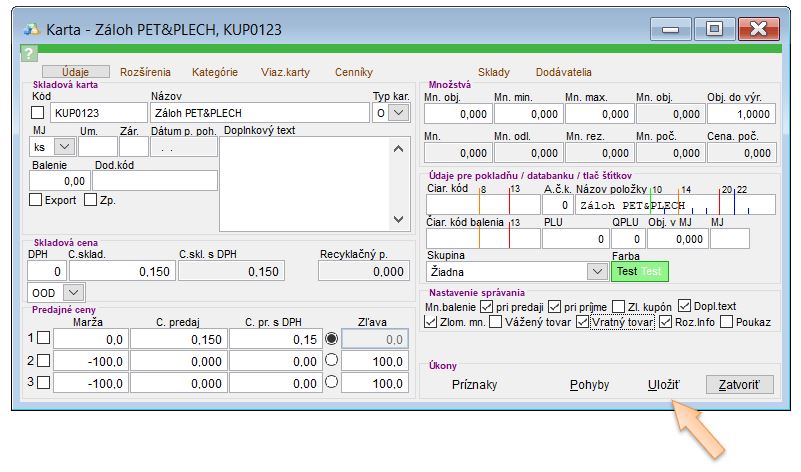Expand the OOD dropdown under DPH
The height and width of the screenshot is (472, 801).
coord(72,292)
